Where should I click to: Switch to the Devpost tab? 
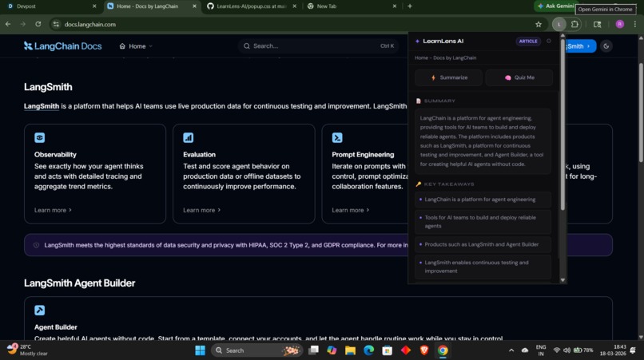point(50,6)
